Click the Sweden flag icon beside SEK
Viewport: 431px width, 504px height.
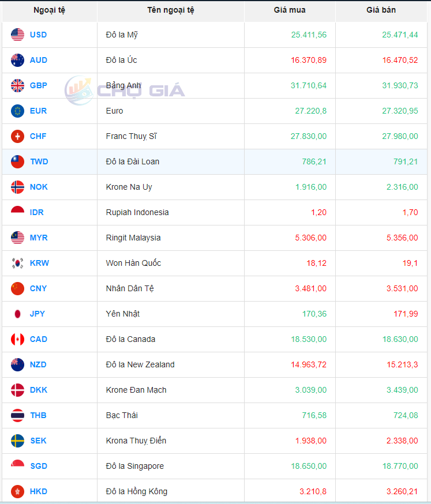[17, 441]
